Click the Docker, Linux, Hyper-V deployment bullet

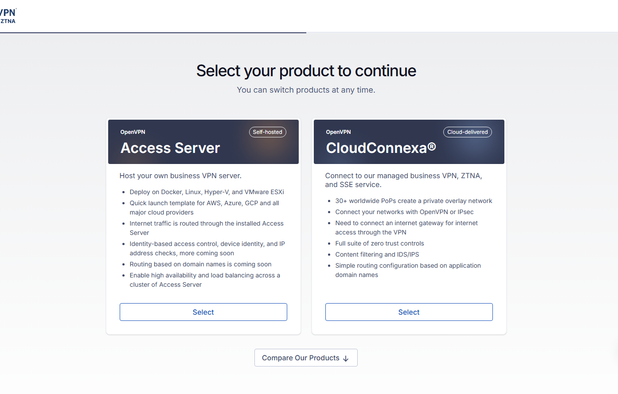[207, 192]
